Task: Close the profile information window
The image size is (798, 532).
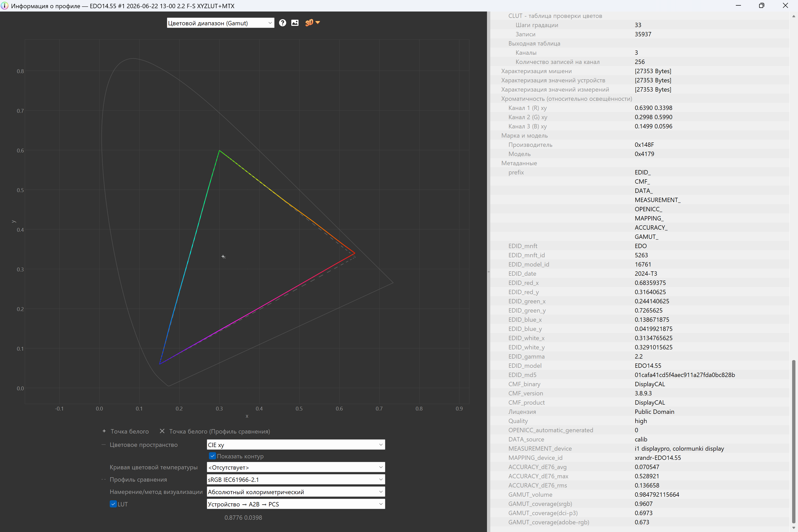Action: tap(785, 6)
